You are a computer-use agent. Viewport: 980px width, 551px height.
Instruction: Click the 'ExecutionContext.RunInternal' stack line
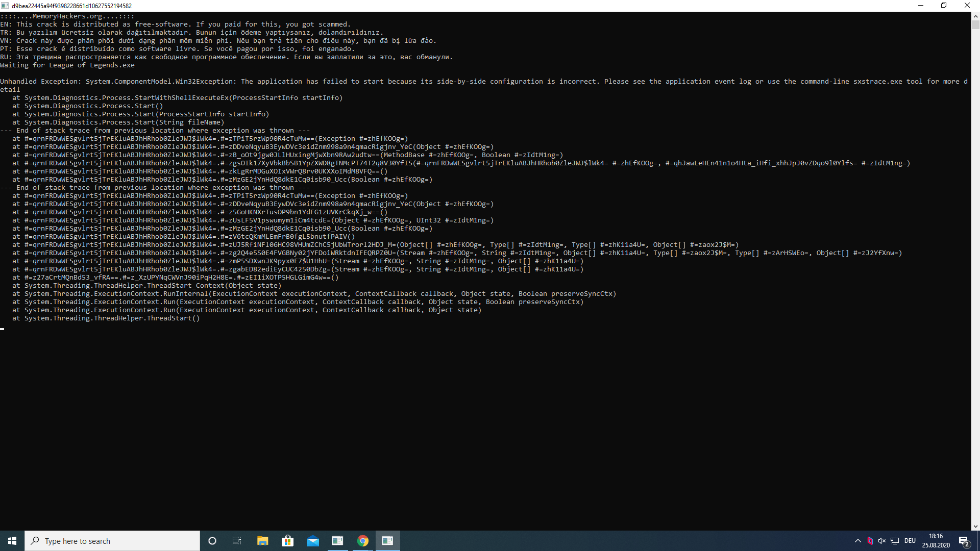pos(314,294)
